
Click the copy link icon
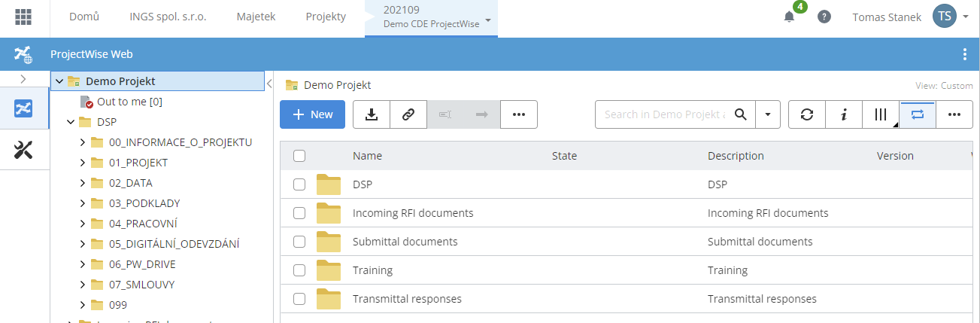pyautogui.click(x=408, y=114)
